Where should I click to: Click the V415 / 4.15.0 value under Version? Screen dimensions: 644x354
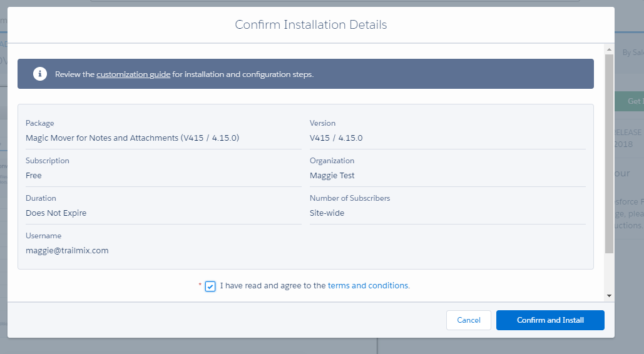pyautogui.click(x=336, y=138)
